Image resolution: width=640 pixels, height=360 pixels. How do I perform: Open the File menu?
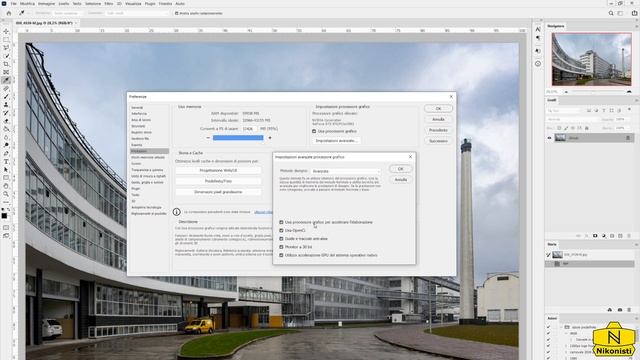(x=13, y=4)
